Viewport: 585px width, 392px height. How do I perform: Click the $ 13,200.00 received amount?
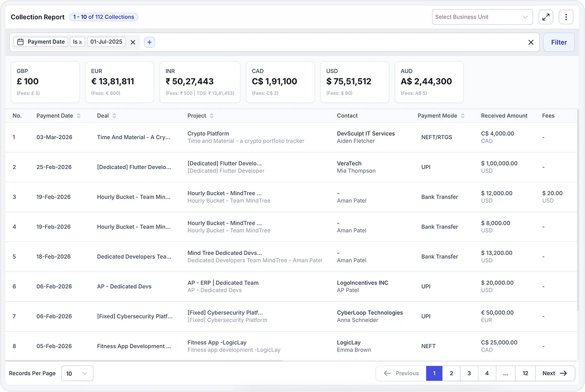tap(496, 253)
